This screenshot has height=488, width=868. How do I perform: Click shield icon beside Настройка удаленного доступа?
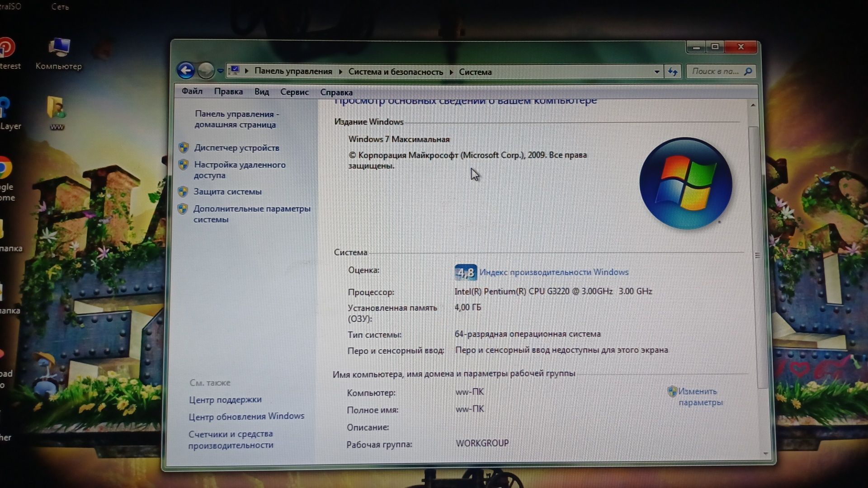(183, 164)
